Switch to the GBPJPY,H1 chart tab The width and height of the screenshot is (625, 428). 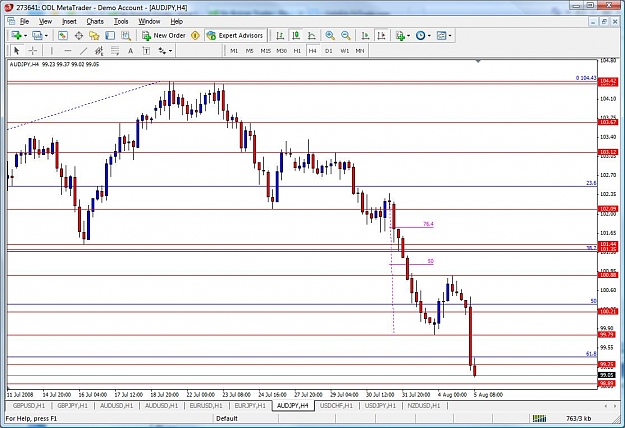pos(72,406)
